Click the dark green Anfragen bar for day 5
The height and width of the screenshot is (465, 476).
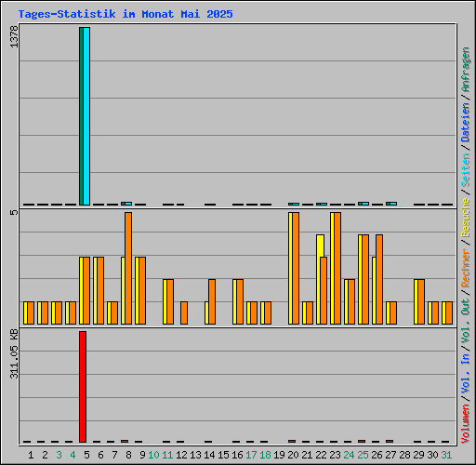(81, 116)
